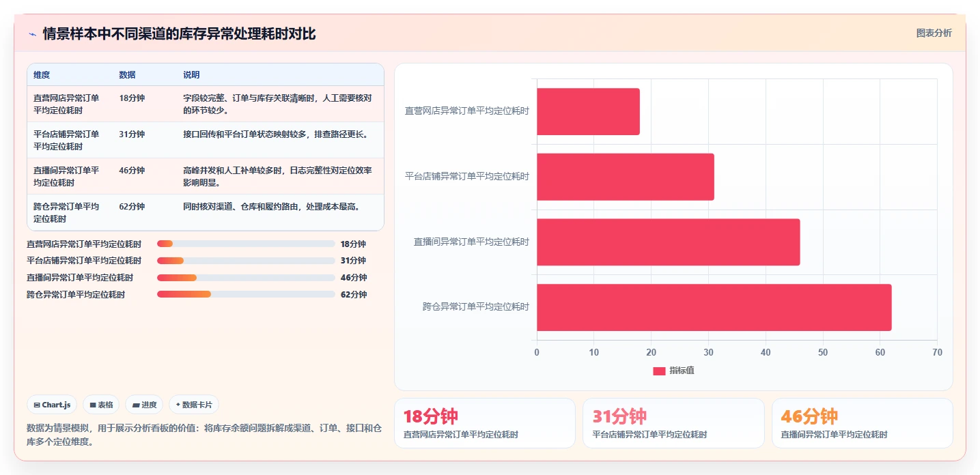Click the x-axis tick 0
Screen dimensions: 980x475
[537, 353]
